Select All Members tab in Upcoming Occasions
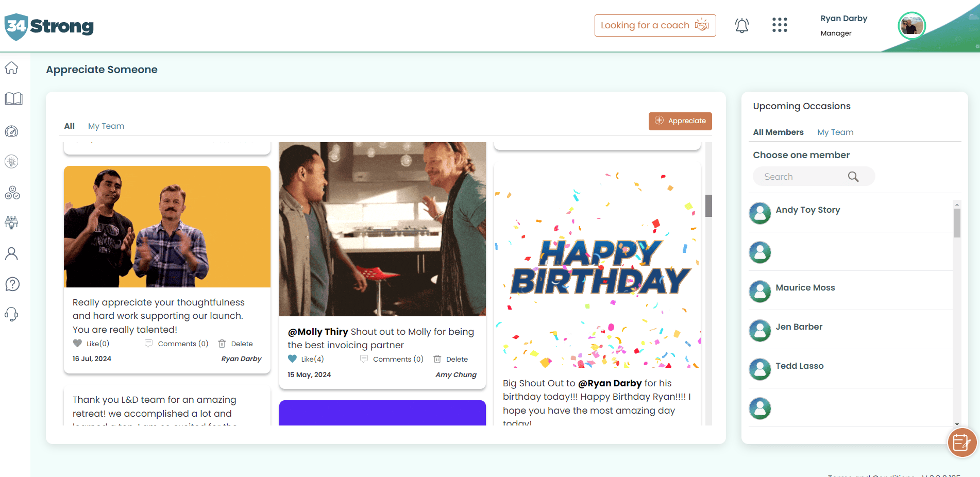Image resolution: width=980 pixels, height=477 pixels. coord(778,132)
